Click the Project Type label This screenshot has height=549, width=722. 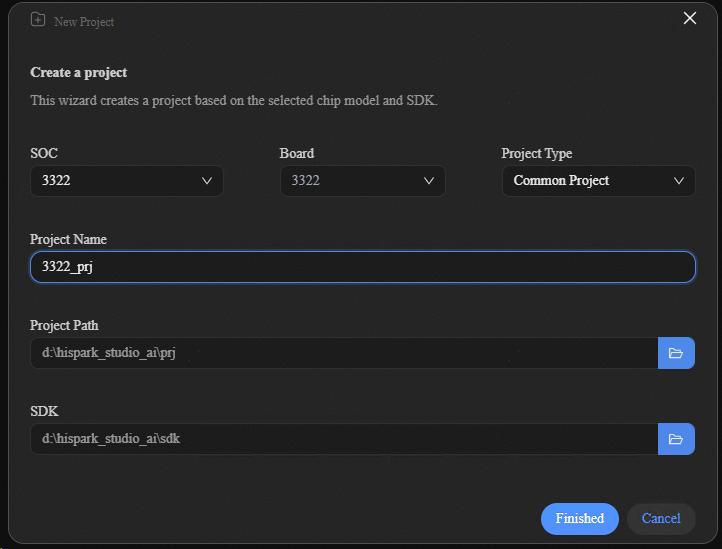(536, 154)
